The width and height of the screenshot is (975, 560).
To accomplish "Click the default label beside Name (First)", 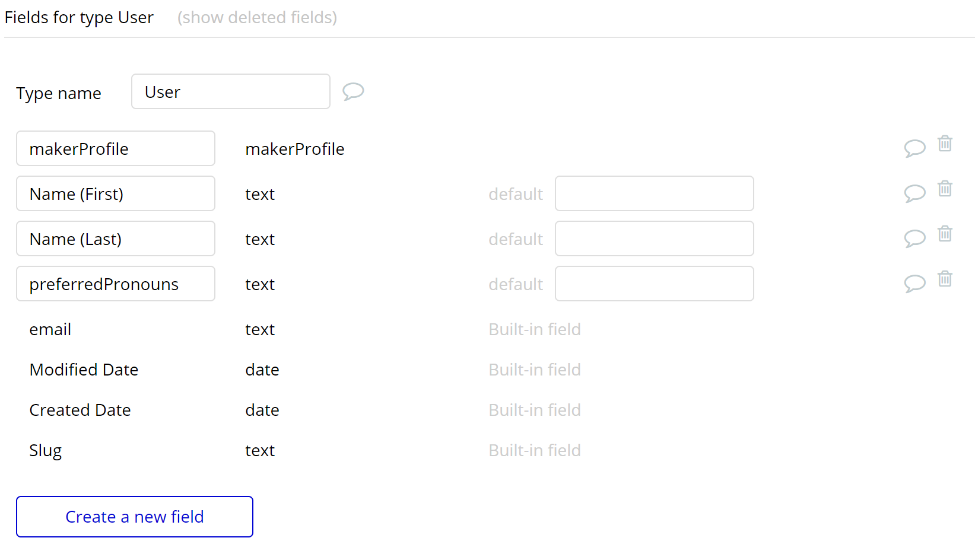I will pos(516,194).
